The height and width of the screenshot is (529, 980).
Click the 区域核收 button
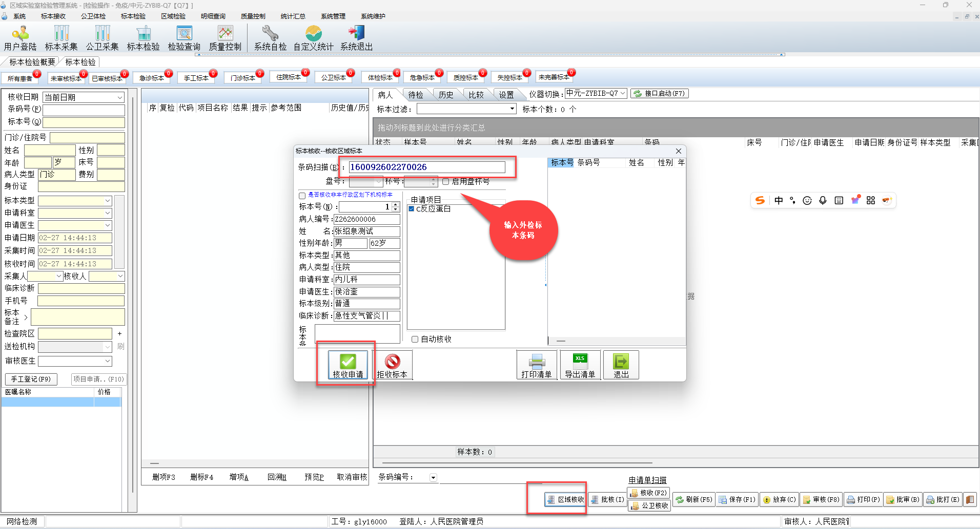coord(565,499)
